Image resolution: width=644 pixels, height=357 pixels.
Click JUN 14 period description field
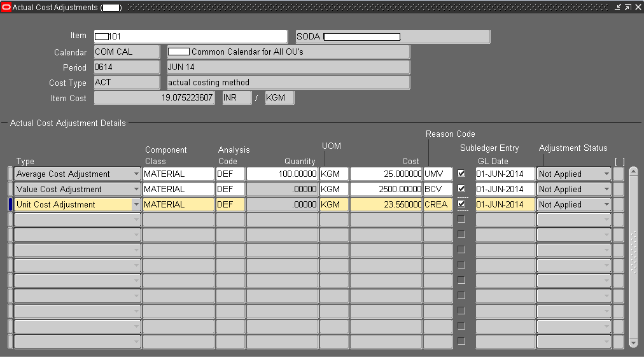pyautogui.click(x=288, y=67)
